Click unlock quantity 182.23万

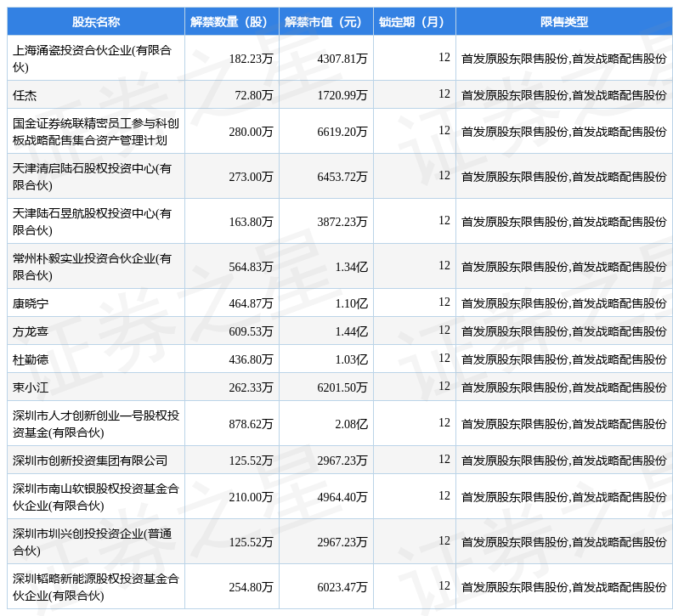251,59
